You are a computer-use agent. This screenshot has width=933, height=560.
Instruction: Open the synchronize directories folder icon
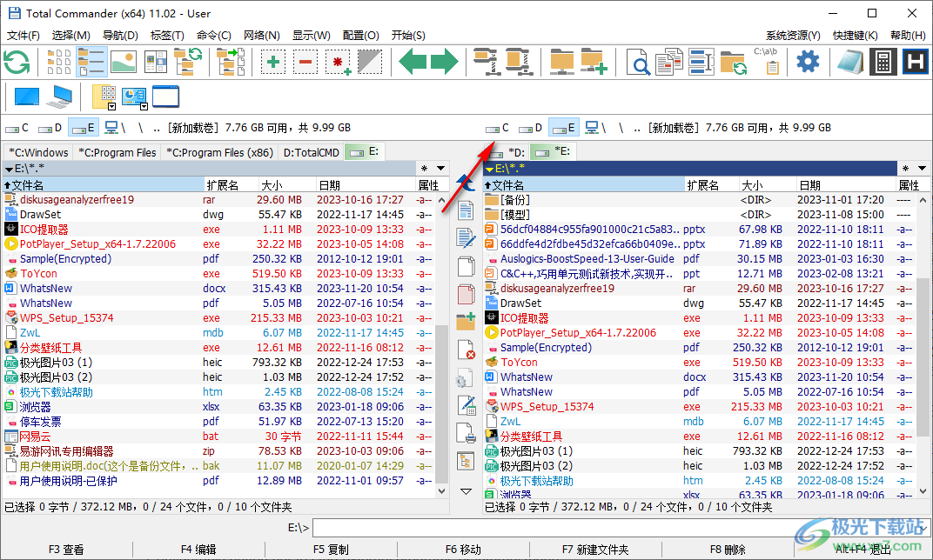[734, 62]
